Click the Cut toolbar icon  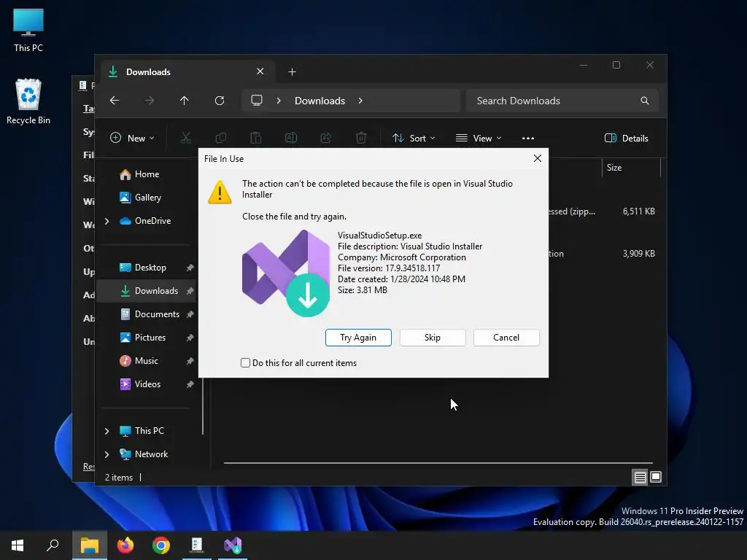coord(186,138)
